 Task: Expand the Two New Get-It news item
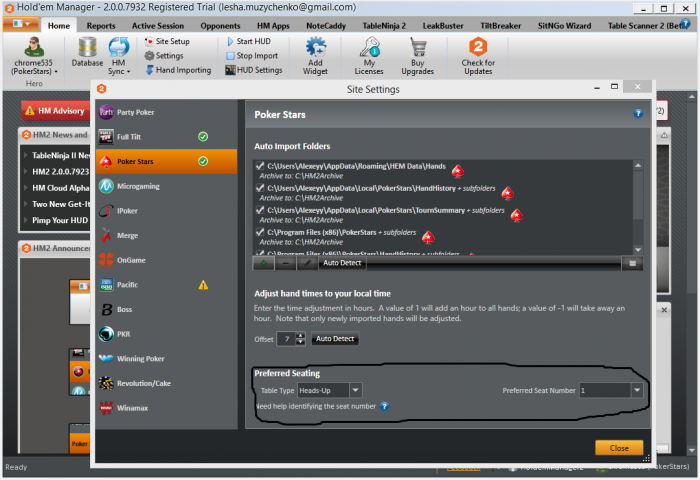[25, 204]
